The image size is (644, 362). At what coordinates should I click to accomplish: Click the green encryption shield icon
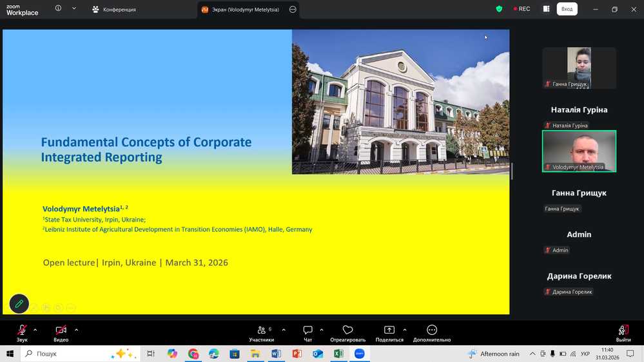(499, 9)
